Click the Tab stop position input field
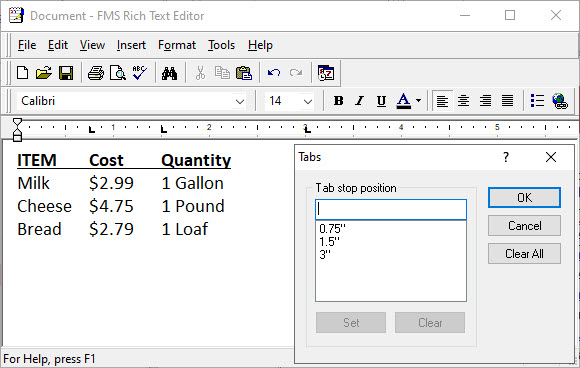The image size is (580, 368). click(x=391, y=210)
